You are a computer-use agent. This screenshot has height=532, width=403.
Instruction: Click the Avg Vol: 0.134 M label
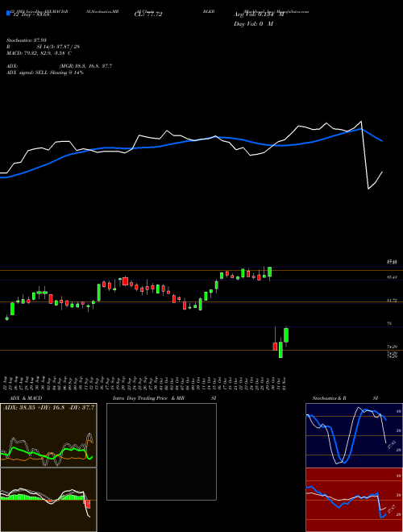click(259, 15)
